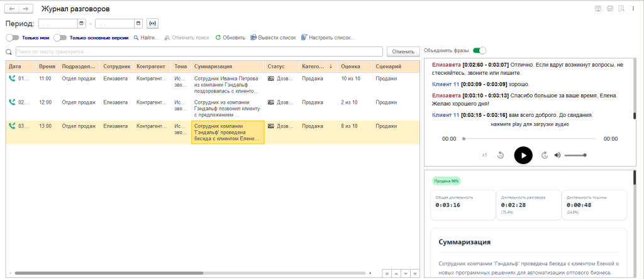
Task: Sort by the 'Суммаризация' column header
Action: click(x=228, y=67)
